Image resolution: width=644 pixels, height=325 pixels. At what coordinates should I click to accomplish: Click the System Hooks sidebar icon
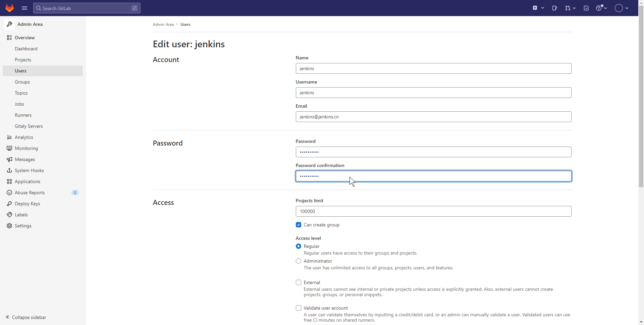pos(9,170)
